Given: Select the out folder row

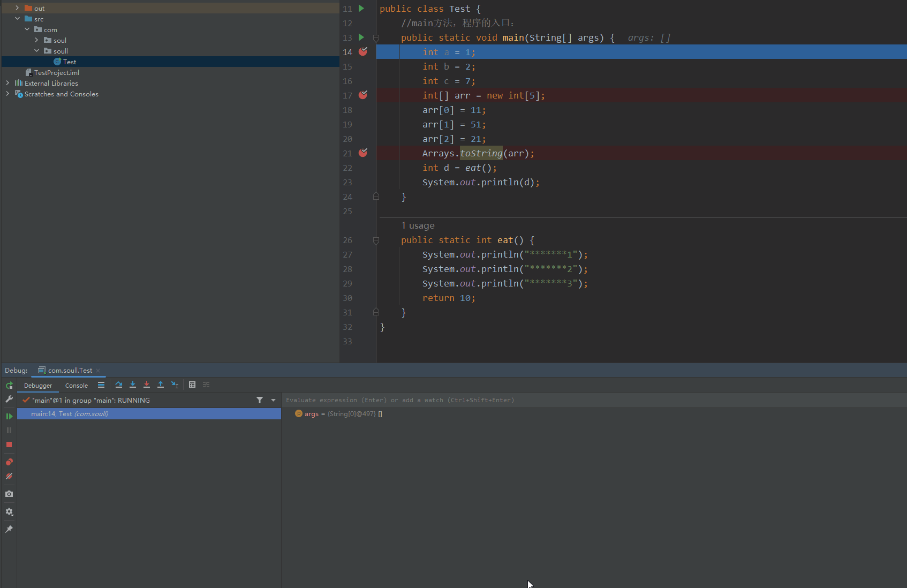Looking at the screenshot, I should click(x=170, y=8).
